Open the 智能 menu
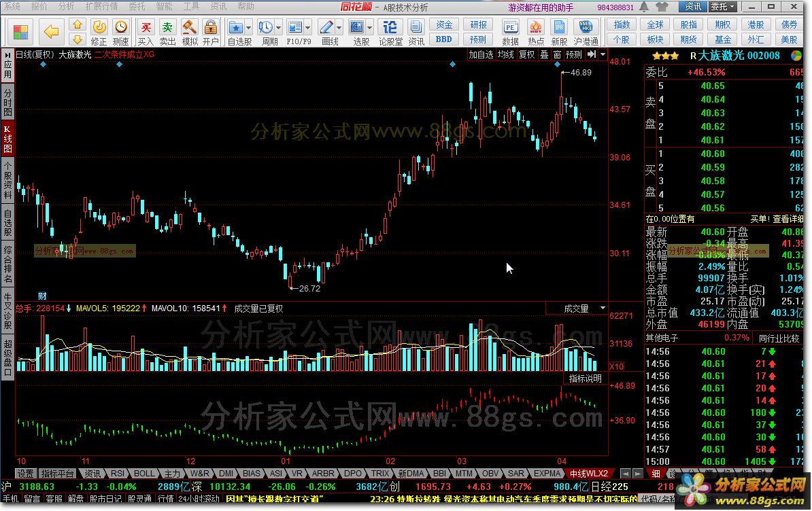 click(x=164, y=6)
